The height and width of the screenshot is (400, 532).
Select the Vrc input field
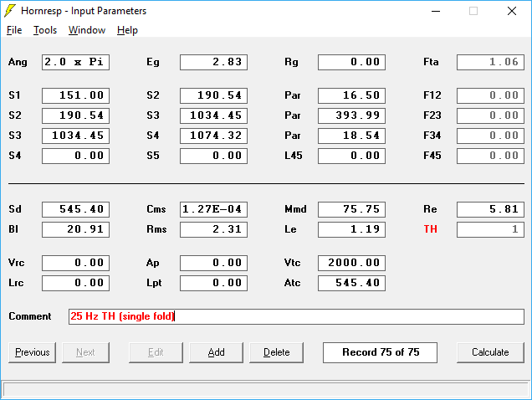click(x=75, y=263)
